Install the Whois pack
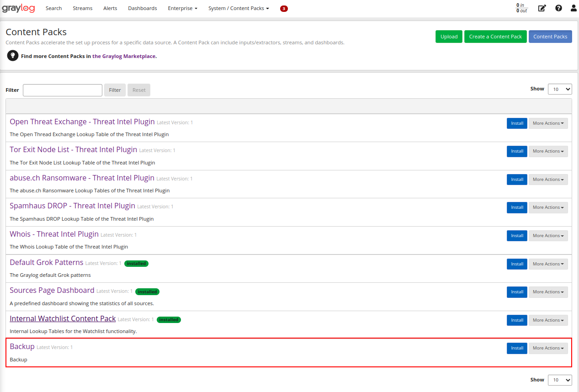The image size is (579, 392). (x=517, y=236)
